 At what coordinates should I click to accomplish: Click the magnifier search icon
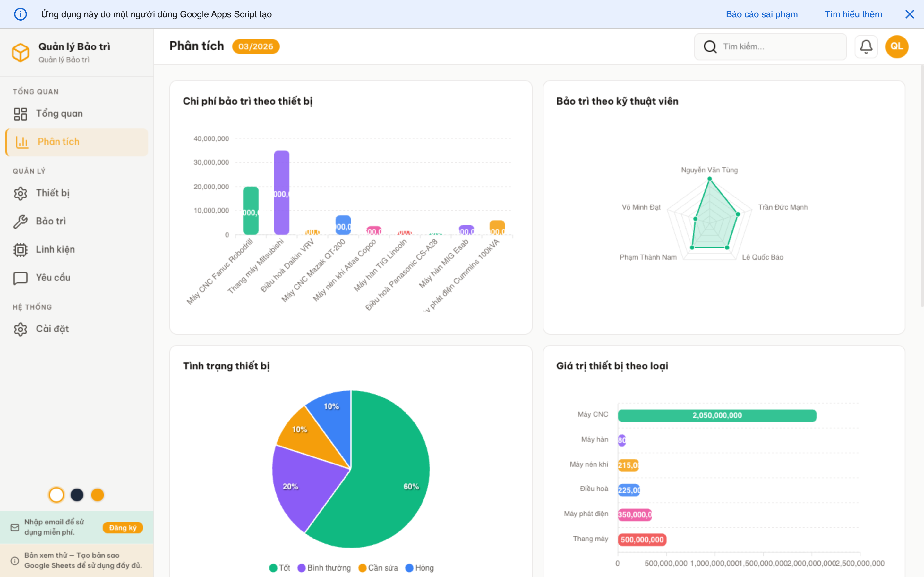pos(710,46)
